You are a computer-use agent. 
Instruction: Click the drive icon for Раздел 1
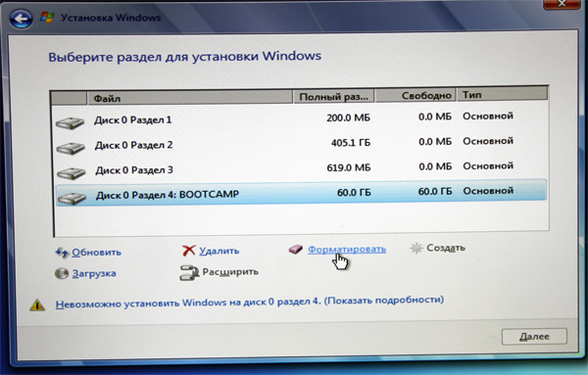(x=70, y=122)
